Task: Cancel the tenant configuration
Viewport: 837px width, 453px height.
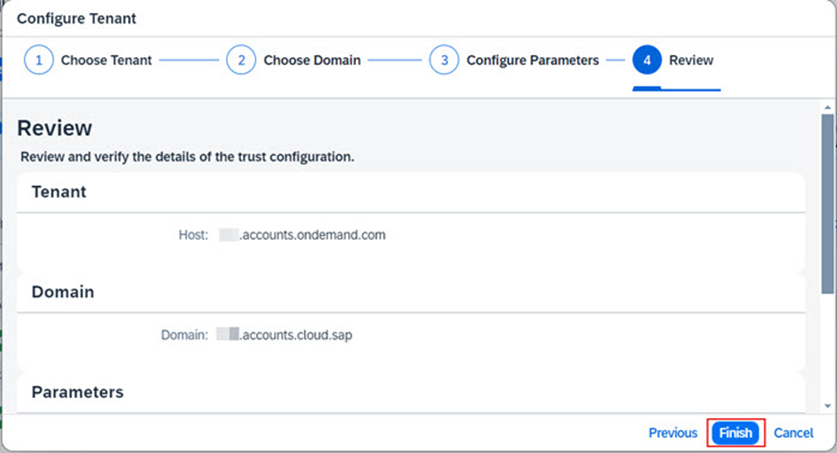Action: [x=793, y=433]
